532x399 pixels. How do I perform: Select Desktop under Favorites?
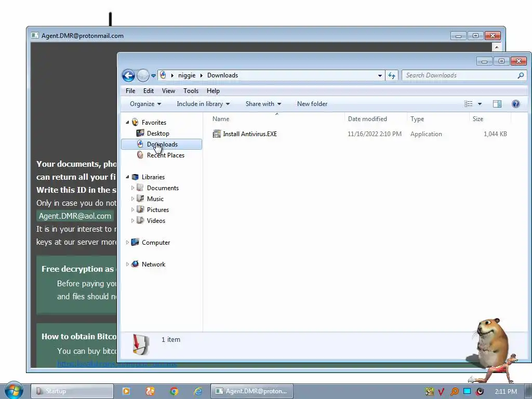coord(158,134)
